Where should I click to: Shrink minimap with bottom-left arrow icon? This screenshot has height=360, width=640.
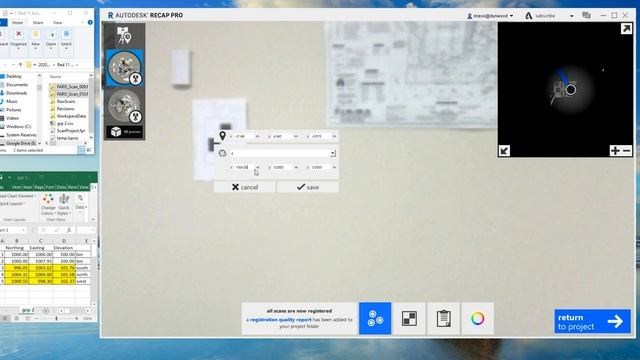point(504,151)
